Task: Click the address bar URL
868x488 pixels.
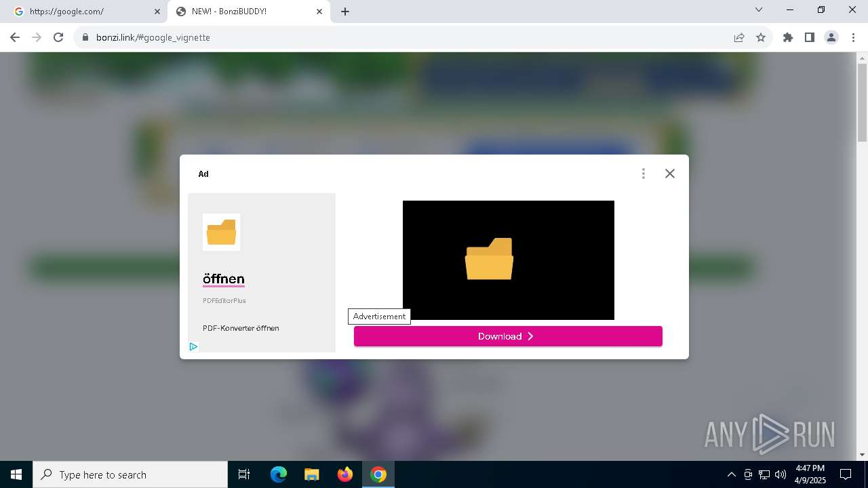Action: point(153,37)
